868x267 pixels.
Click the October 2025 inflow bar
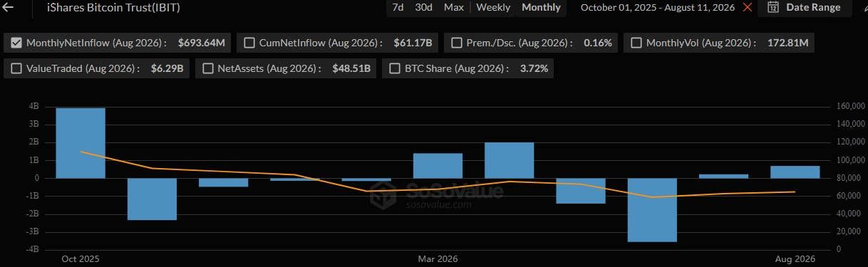(81, 143)
